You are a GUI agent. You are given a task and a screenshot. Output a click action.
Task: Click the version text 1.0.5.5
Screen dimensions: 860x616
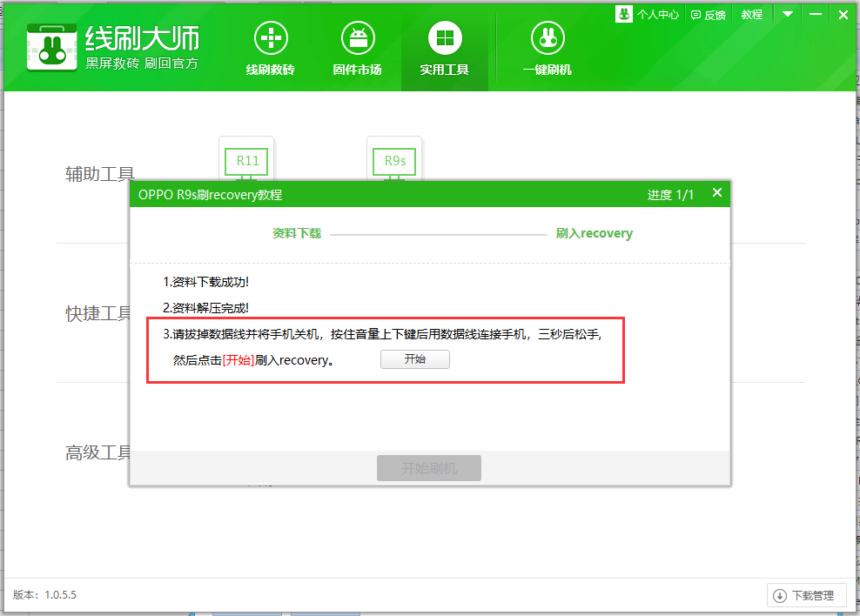point(60,594)
